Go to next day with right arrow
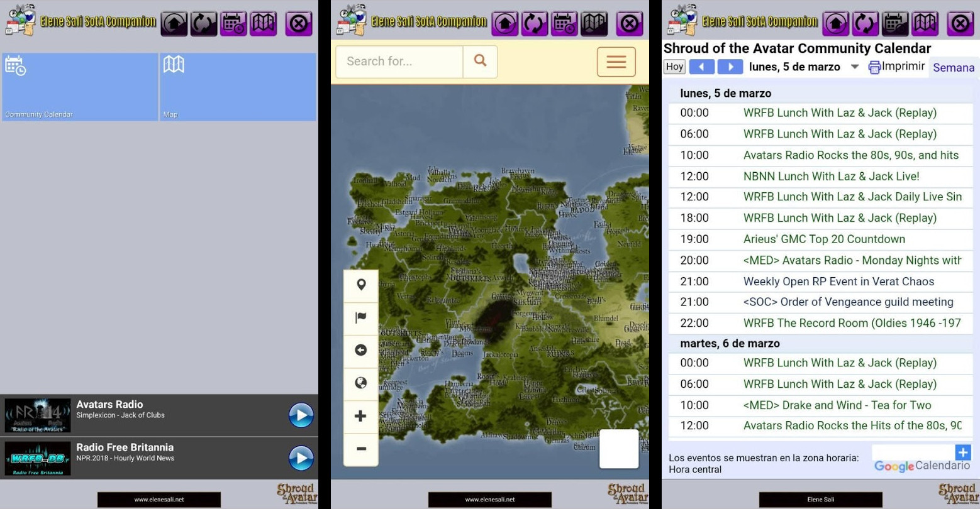Image resolution: width=980 pixels, height=509 pixels. [x=730, y=67]
